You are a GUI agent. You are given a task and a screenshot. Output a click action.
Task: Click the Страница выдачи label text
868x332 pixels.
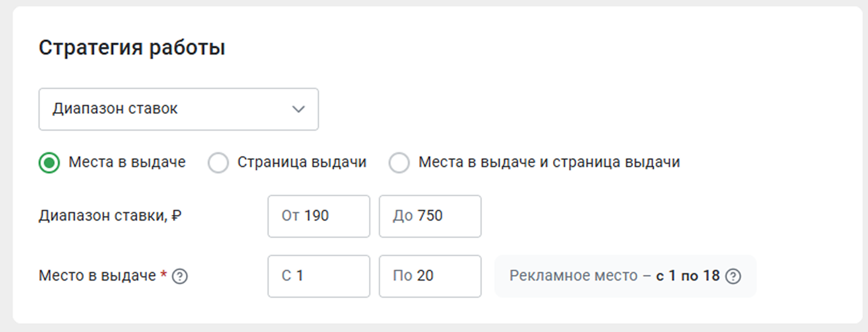[x=302, y=162]
